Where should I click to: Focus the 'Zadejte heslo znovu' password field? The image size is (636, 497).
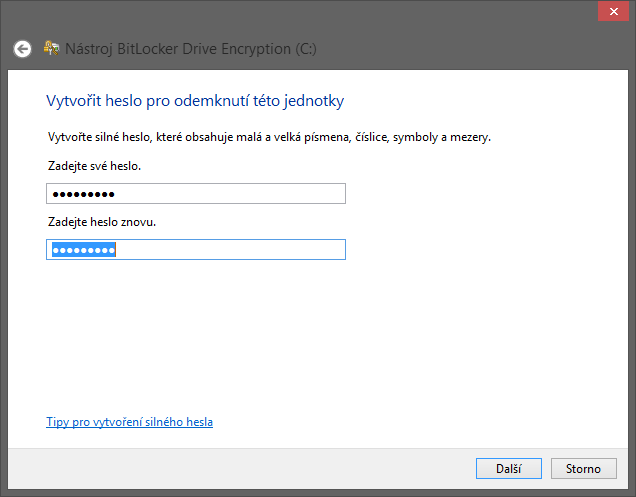[x=196, y=250]
